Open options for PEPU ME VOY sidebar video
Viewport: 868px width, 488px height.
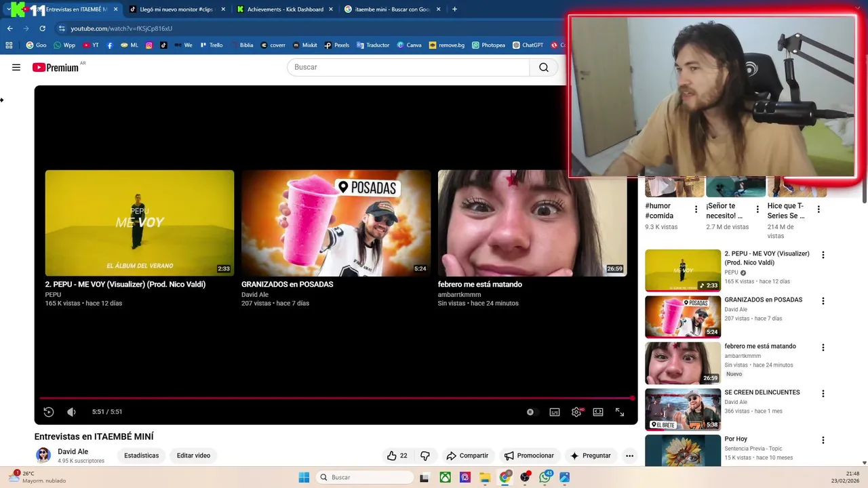[x=823, y=256]
